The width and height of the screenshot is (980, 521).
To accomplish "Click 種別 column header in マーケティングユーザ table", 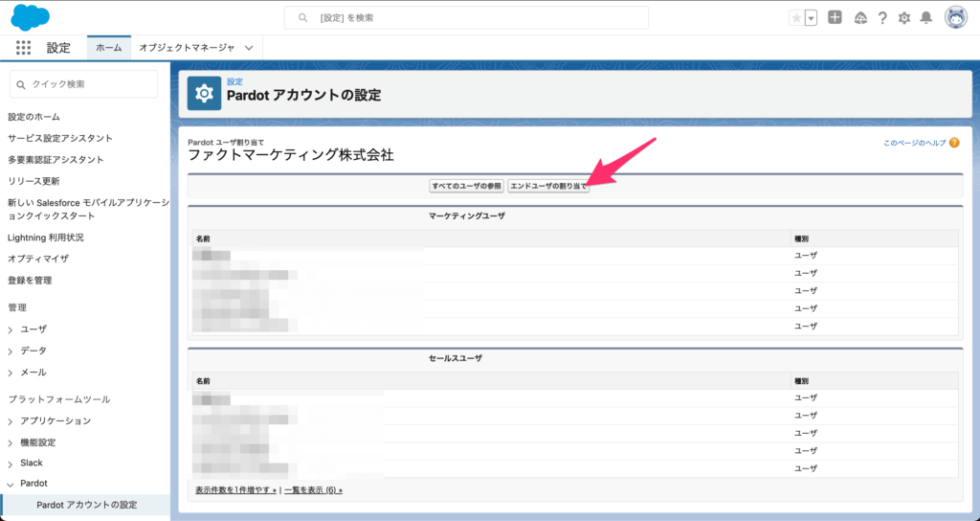I will [801, 238].
